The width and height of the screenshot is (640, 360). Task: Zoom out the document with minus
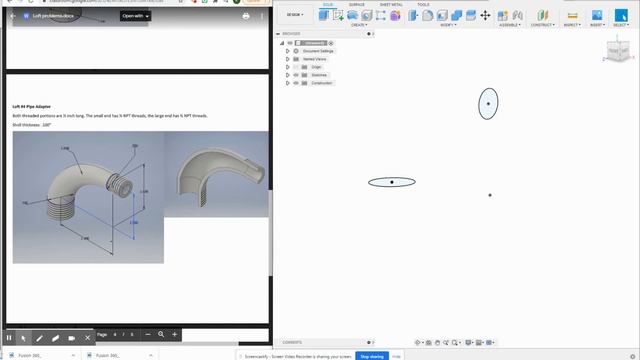point(148,334)
